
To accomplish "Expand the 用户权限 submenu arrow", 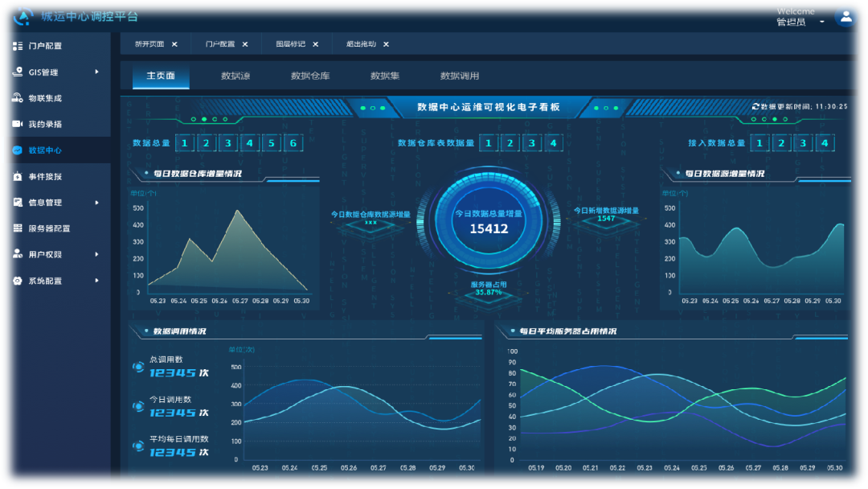I will pos(96,254).
